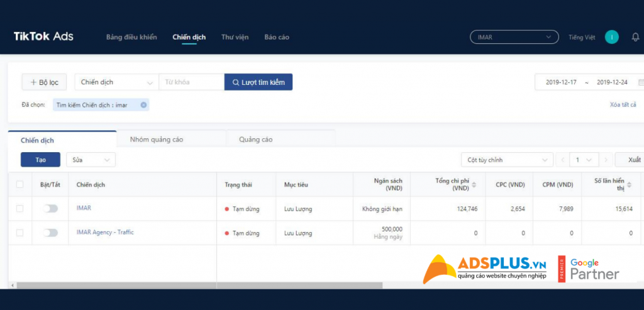Click the horizontal table scrollbar
This screenshot has height=310, width=644.
[199, 285]
